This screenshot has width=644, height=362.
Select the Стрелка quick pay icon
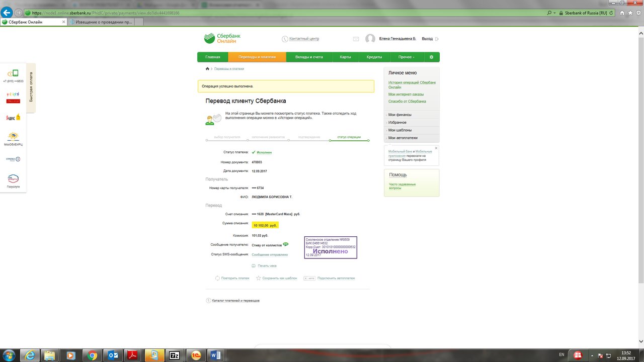click(x=13, y=159)
